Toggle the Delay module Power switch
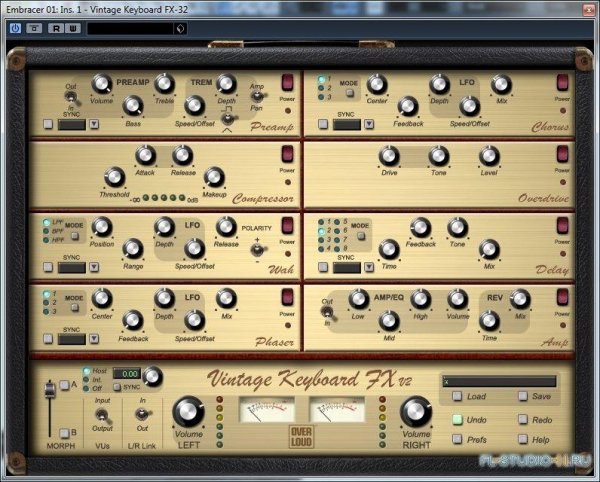600x482 pixels. [562, 225]
